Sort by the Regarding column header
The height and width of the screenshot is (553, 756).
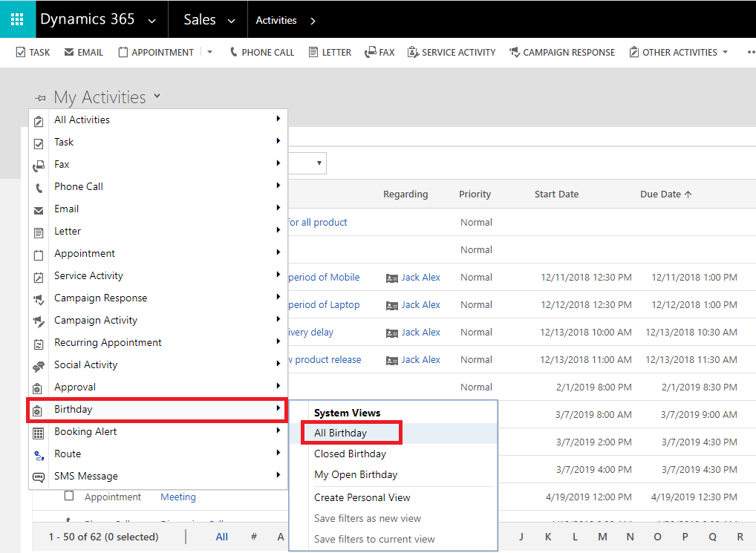pyautogui.click(x=405, y=194)
